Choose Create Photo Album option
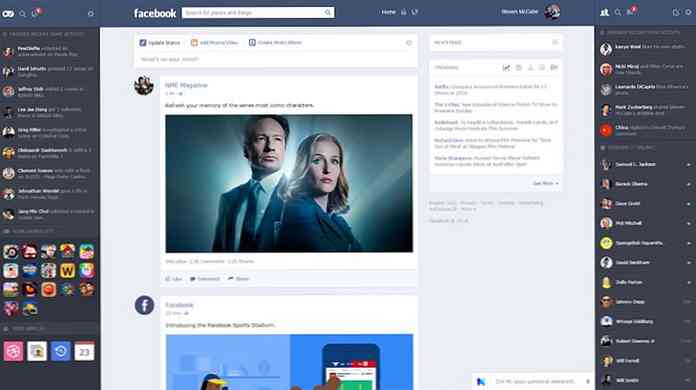696x390 pixels. coord(275,43)
